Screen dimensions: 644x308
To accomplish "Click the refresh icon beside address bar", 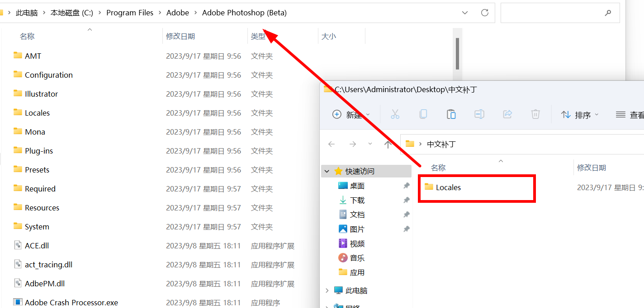I will (x=485, y=13).
